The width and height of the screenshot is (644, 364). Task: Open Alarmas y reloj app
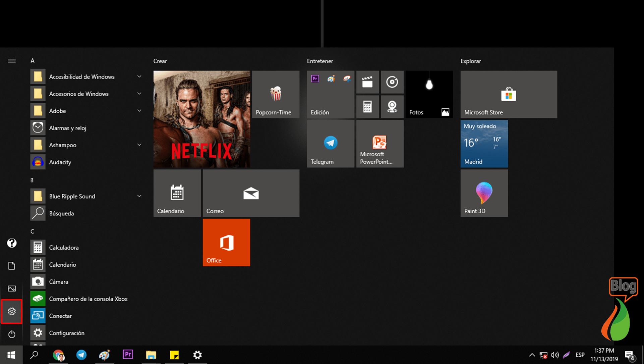(87, 128)
